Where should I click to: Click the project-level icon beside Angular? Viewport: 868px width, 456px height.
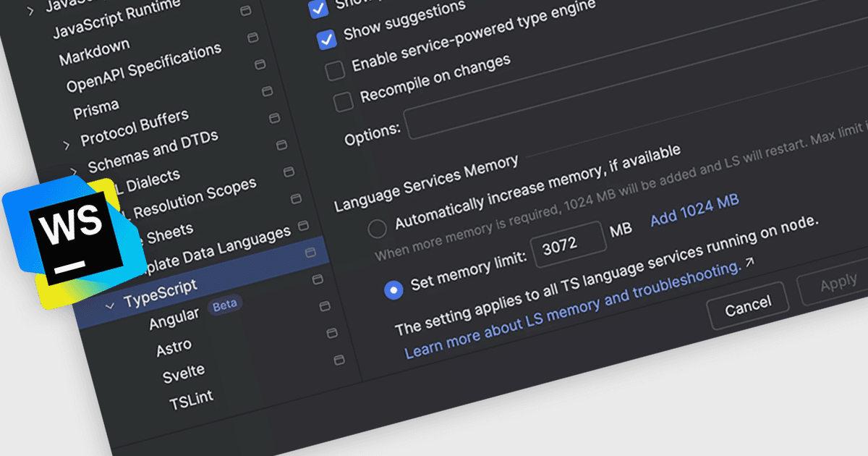[318, 279]
